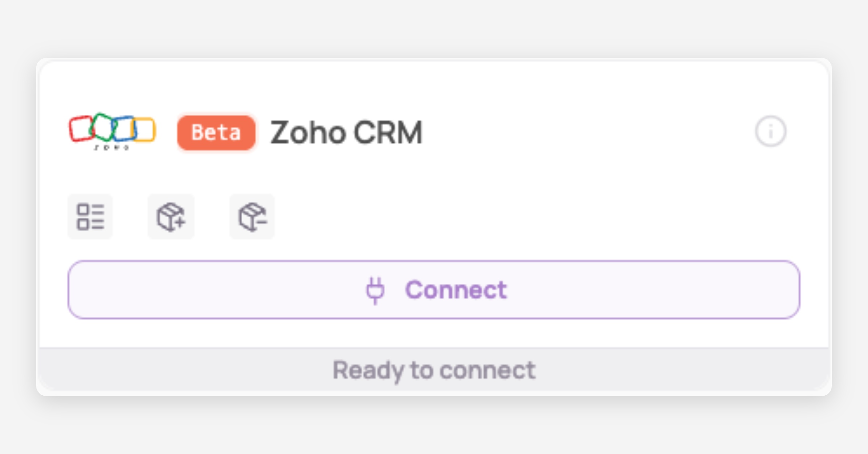Viewport: 868px width, 454px height.
Task: Click the package with minus icon
Action: (252, 217)
